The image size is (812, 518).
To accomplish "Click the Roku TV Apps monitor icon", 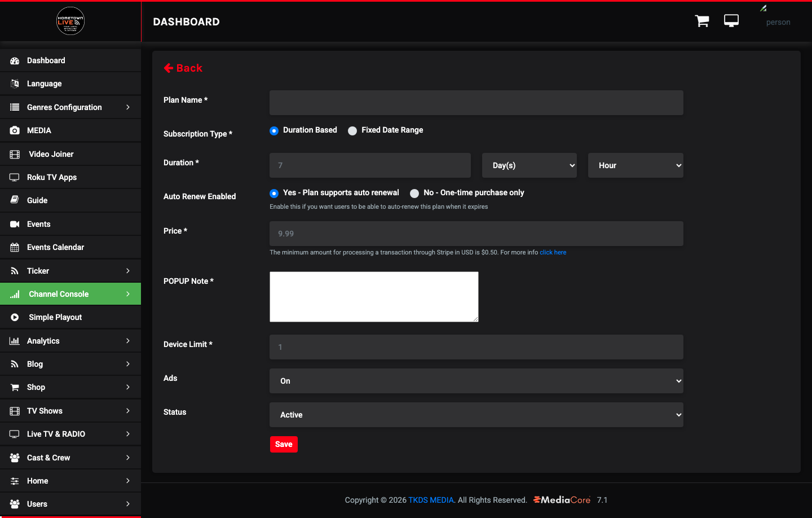I will tap(15, 177).
